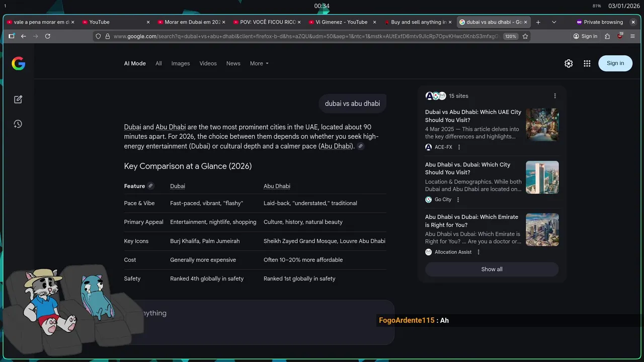Viewport: 644px width, 362px height.
Task: Switch to the plain YouTube browser tab
Action: pyautogui.click(x=116, y=22)
